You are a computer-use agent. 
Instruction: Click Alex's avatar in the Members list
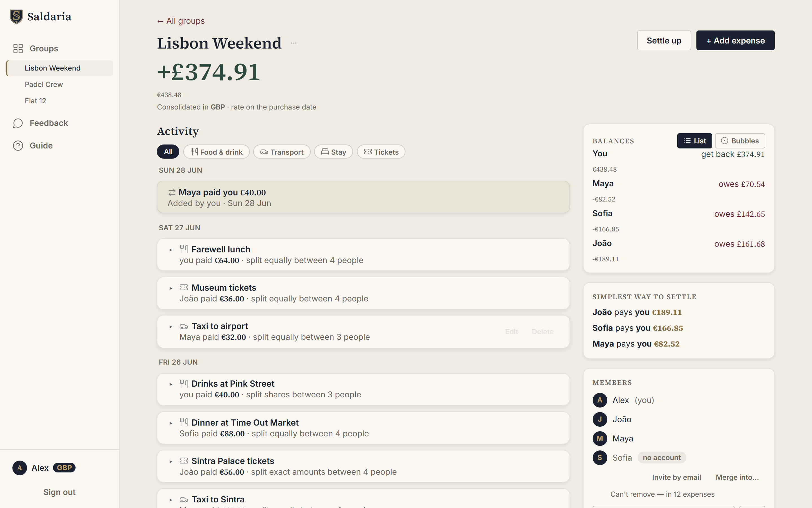pos(600,400)
